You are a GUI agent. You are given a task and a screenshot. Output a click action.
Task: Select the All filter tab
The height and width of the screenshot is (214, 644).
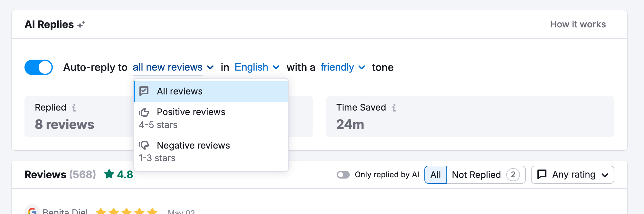click(x=435, y=175)
